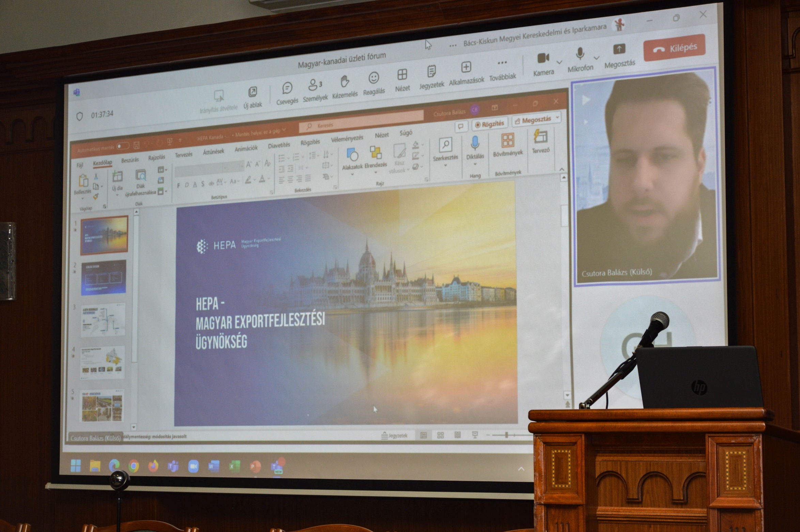Open the Alakzatok shapes gallery
The width and height of the screenshot is (800, 532).
point(352,159)
